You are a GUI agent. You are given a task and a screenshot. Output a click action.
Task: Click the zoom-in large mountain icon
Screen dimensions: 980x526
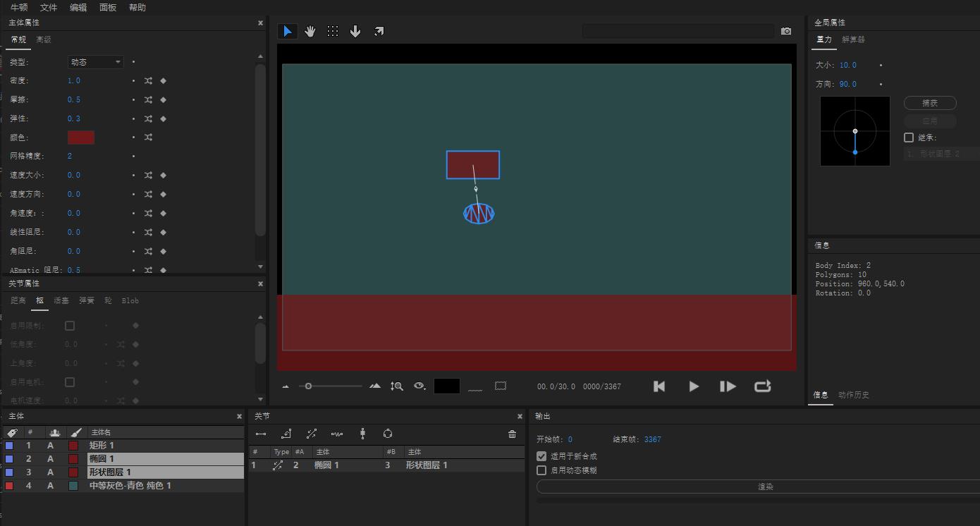[375, 386]
